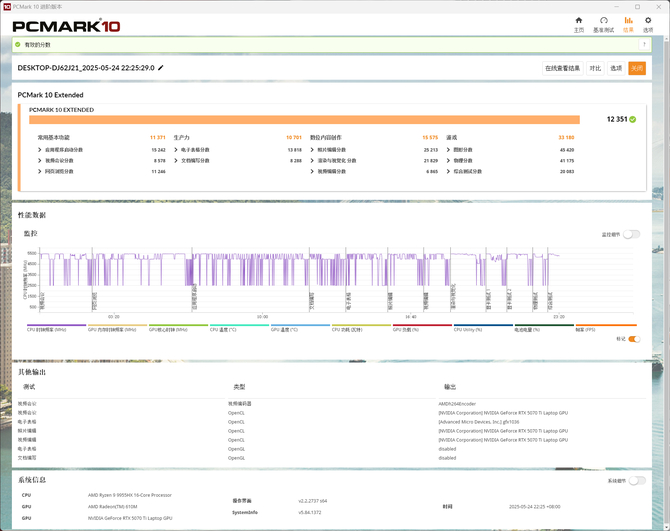Open the 主页 home icon
Viewport: 670px width, 531px height.
tap(578, 24)
